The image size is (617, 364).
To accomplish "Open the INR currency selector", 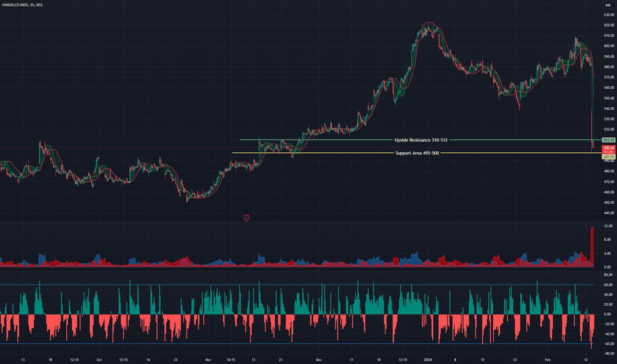I will click(x=608, y=5).
